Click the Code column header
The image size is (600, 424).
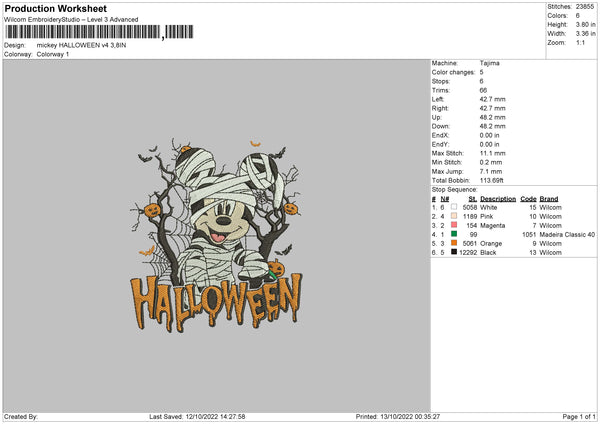coord(528,199)
